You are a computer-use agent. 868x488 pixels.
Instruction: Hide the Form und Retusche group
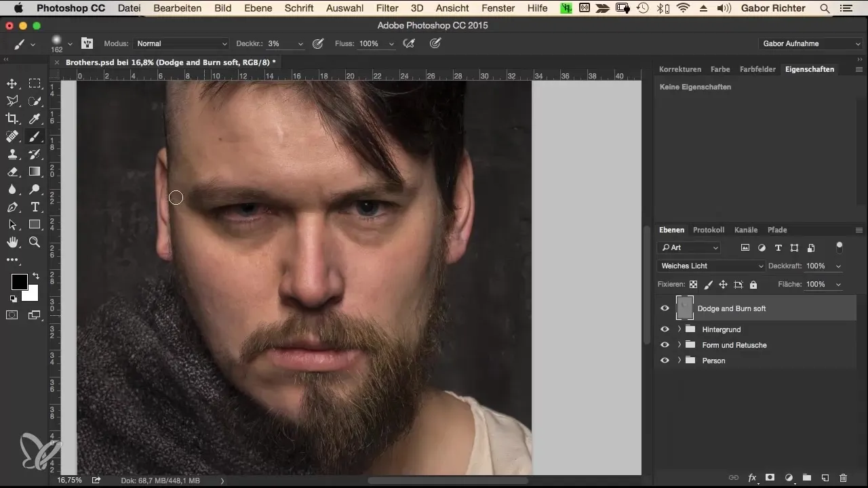(x=665, y=345)
